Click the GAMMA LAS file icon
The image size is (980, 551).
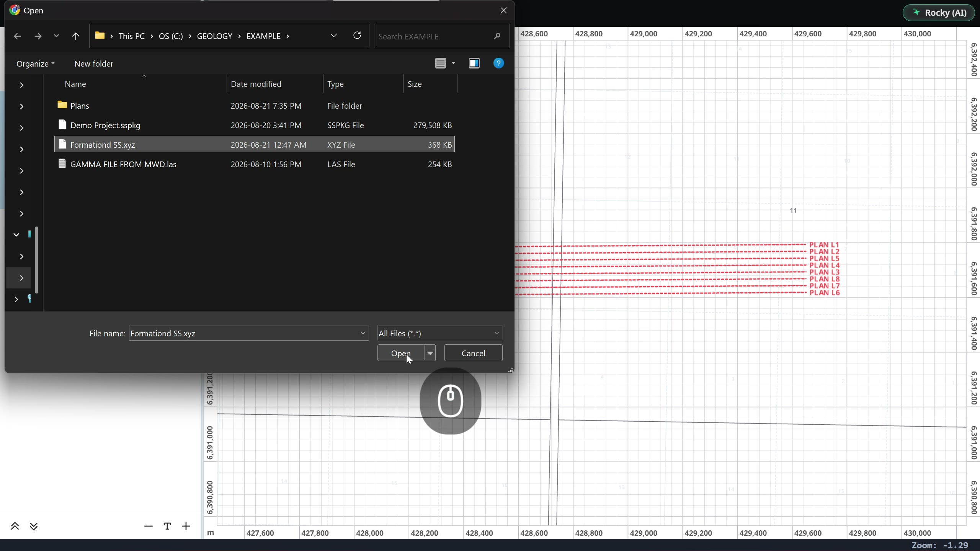pyautogui.click(x=62, y=164)
